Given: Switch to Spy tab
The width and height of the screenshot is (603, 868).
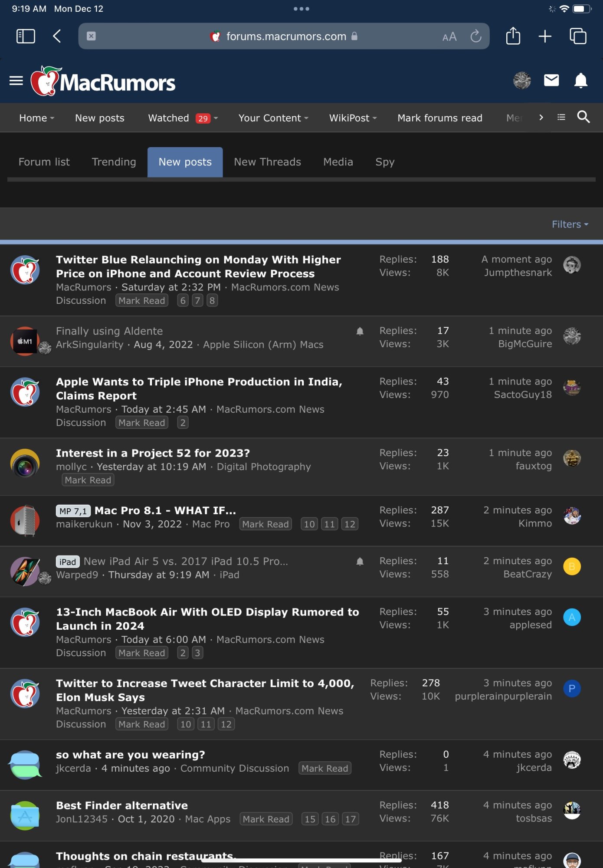Looking at the screenshot, I should click(385, 162).
